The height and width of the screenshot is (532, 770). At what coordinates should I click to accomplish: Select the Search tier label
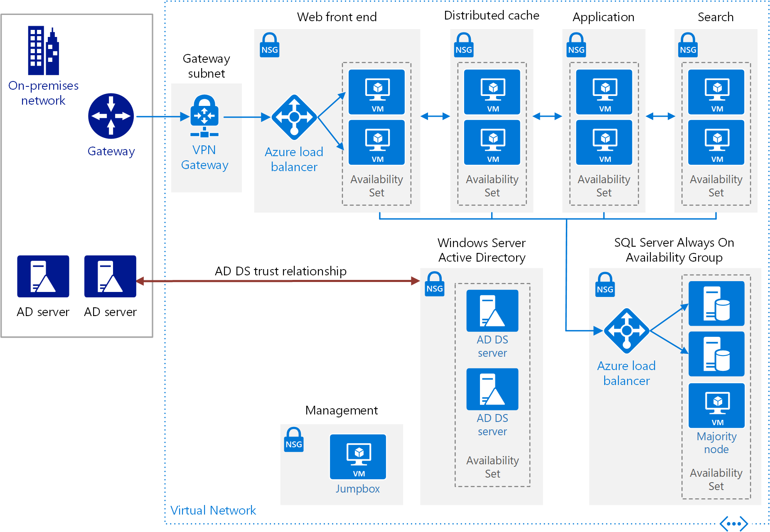[x=716, y=17]
